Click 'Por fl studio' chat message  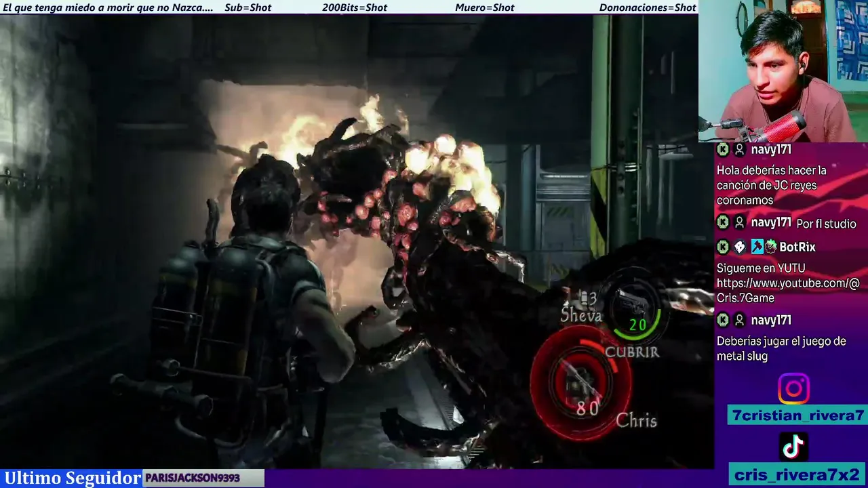tap(826, 224)
